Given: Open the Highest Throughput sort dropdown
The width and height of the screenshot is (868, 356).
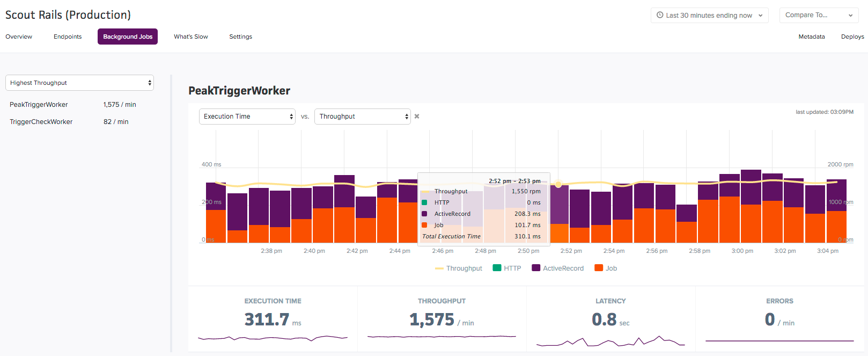Looking at the screenshot, I should pyautogui.click(x=79, y=83).
